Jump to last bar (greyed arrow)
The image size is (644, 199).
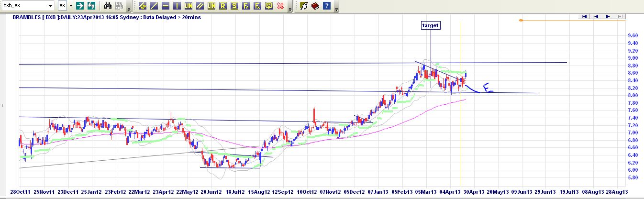620,16
